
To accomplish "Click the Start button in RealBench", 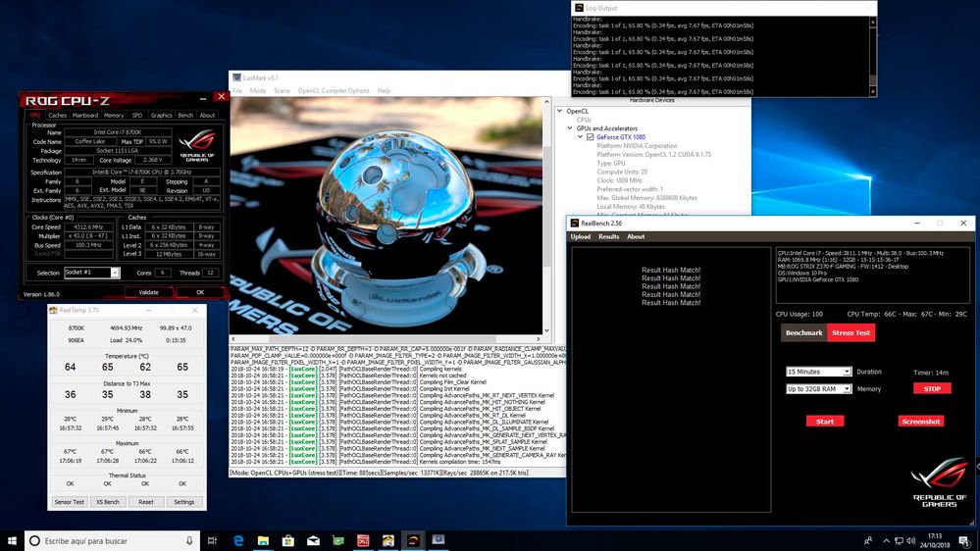I will [x=824, y=421].
